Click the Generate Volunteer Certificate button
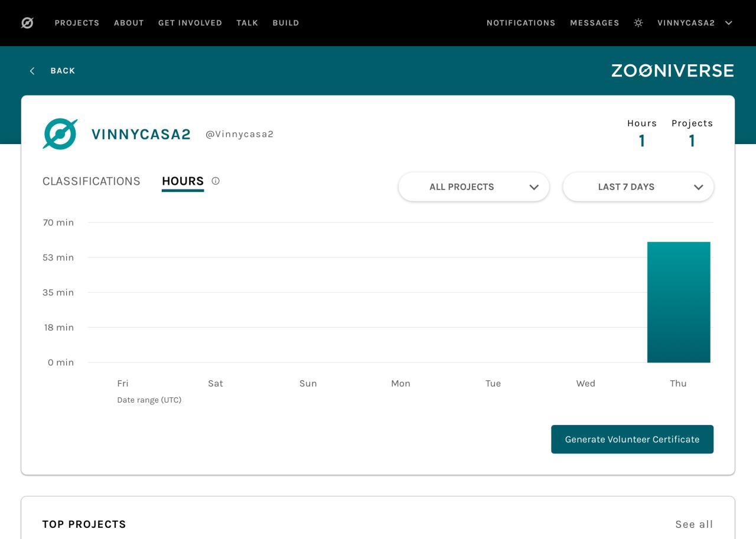 [632, 439]
